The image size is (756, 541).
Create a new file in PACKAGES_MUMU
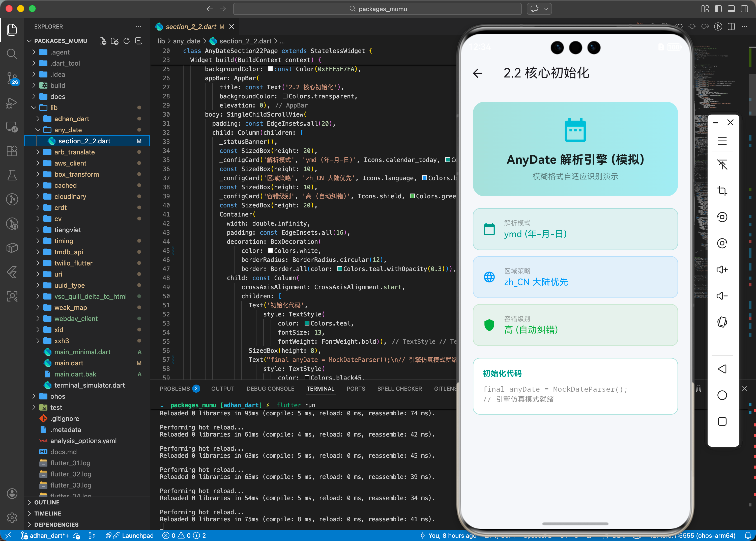click(x=103, y=41)
